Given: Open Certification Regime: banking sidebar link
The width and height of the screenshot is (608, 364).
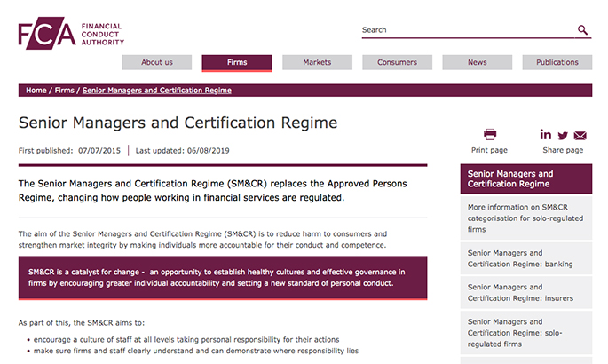Looking at the screenshot, I should pos(526,258).
